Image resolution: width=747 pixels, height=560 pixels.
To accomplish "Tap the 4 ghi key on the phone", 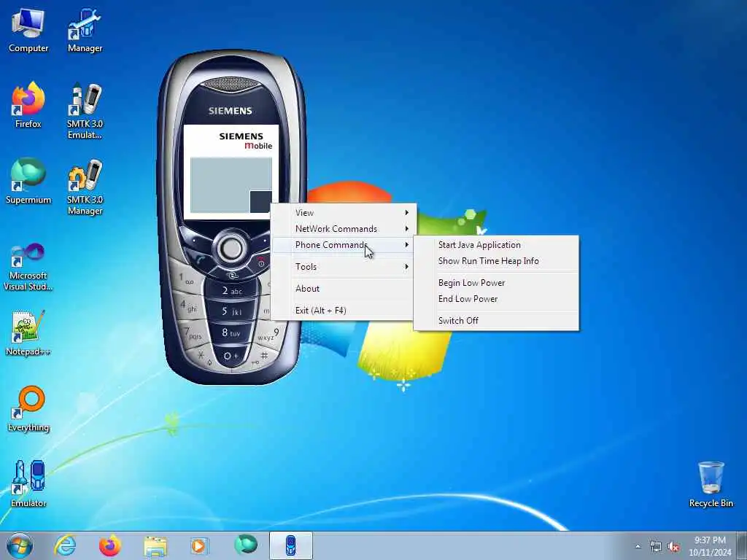I will point(189,306).
